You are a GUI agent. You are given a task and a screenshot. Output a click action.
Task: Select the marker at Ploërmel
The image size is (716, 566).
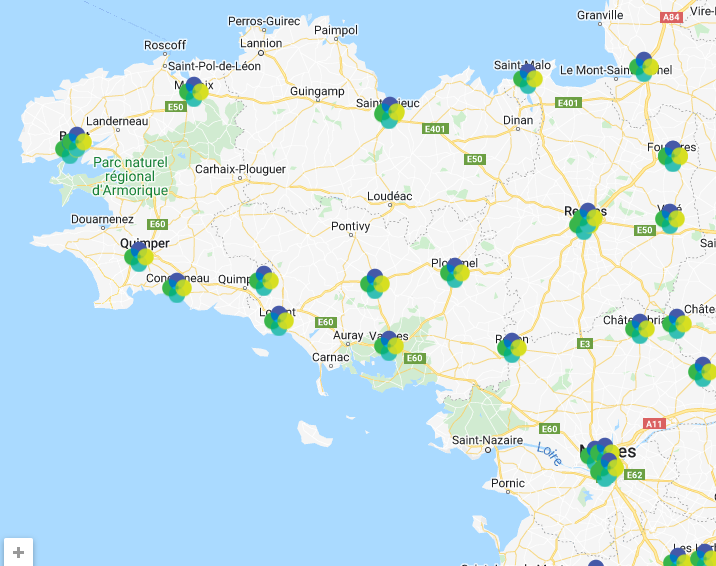[x=455, y=273]
